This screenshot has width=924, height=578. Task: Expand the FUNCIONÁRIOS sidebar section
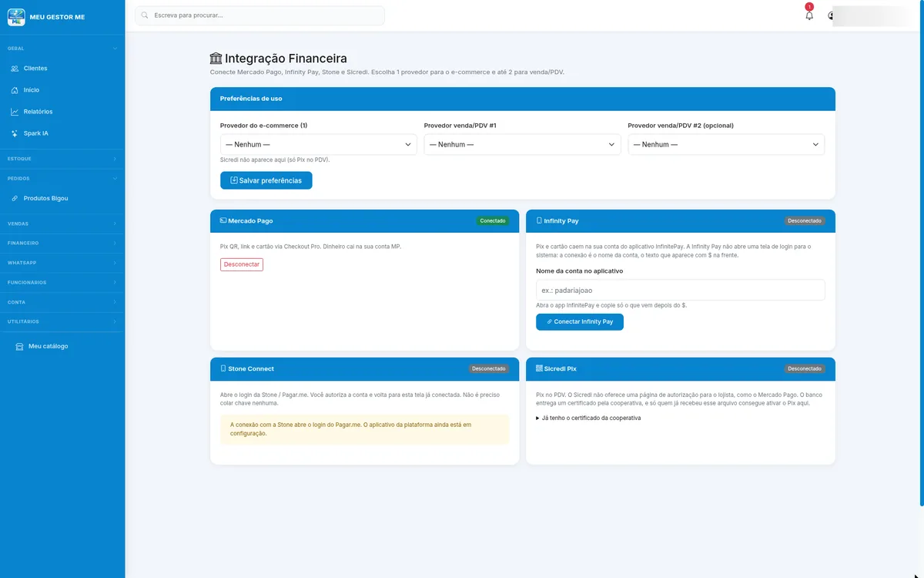tap(62, 282)
